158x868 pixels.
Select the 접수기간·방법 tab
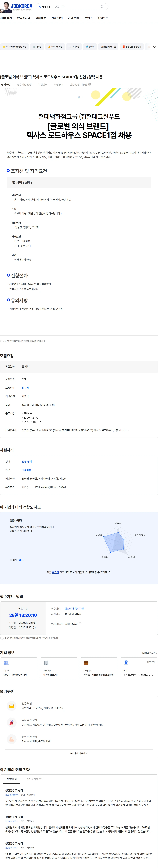[x=24, y=84]
